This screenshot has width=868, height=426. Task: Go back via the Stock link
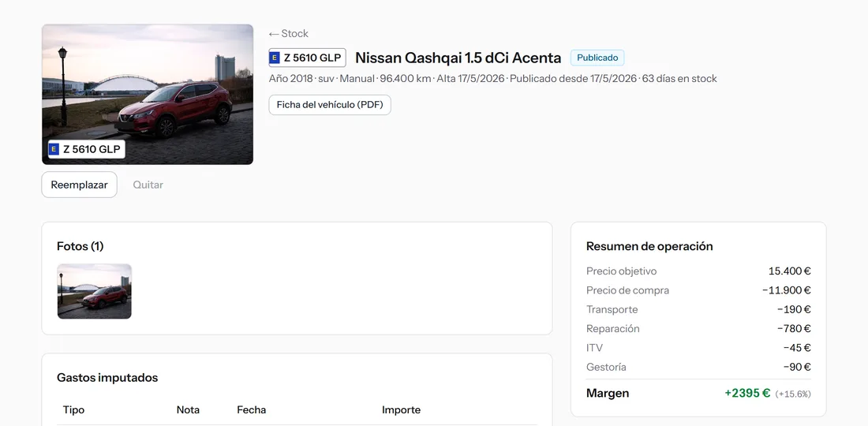288,34
